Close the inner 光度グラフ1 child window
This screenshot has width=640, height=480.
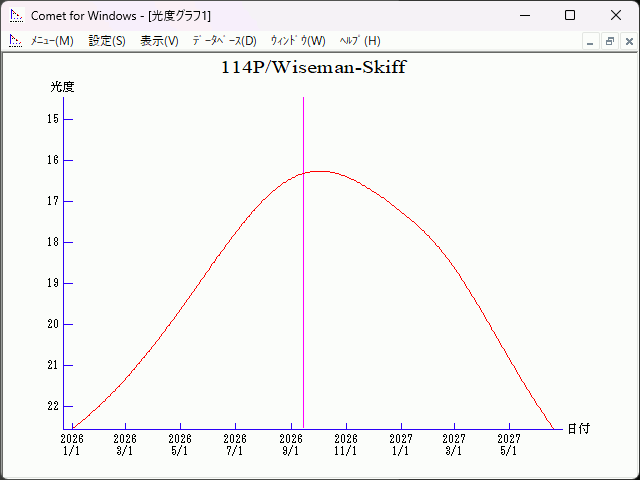(628, 41)
